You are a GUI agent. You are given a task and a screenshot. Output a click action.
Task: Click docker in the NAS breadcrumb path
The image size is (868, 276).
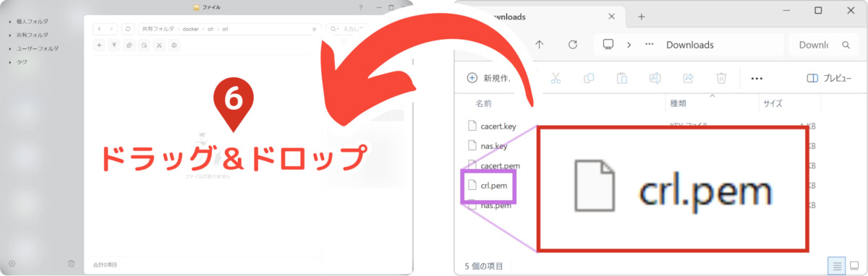coord(191,29)
